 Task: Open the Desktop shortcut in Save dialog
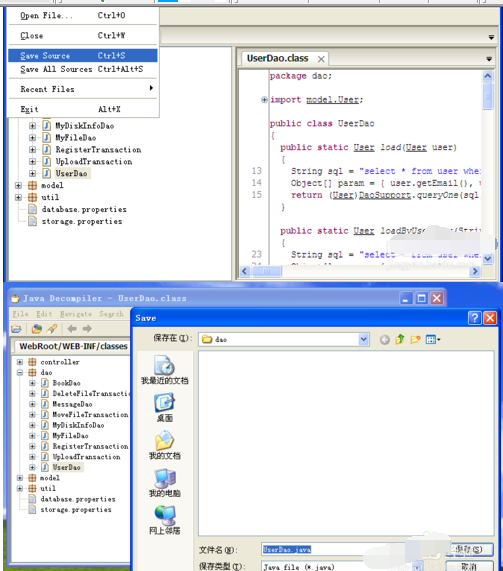(x=165, y=408)
